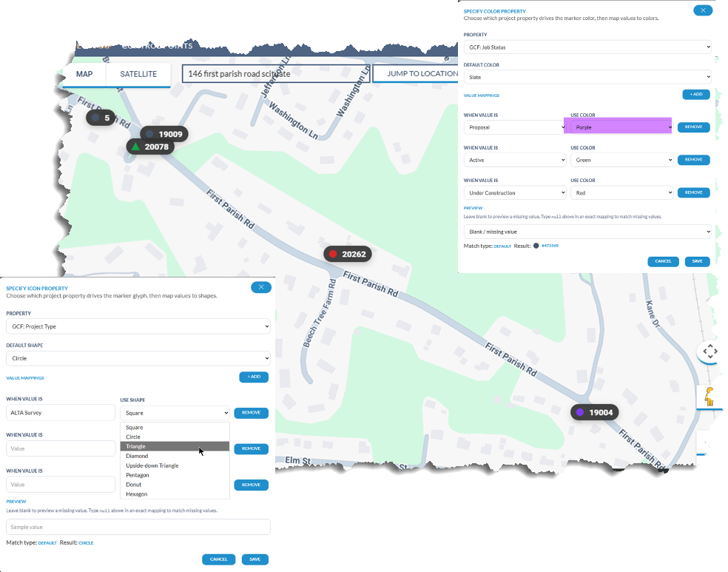
Task: Open the Default Shape Circle dropdown
Action: pos(138,358)
